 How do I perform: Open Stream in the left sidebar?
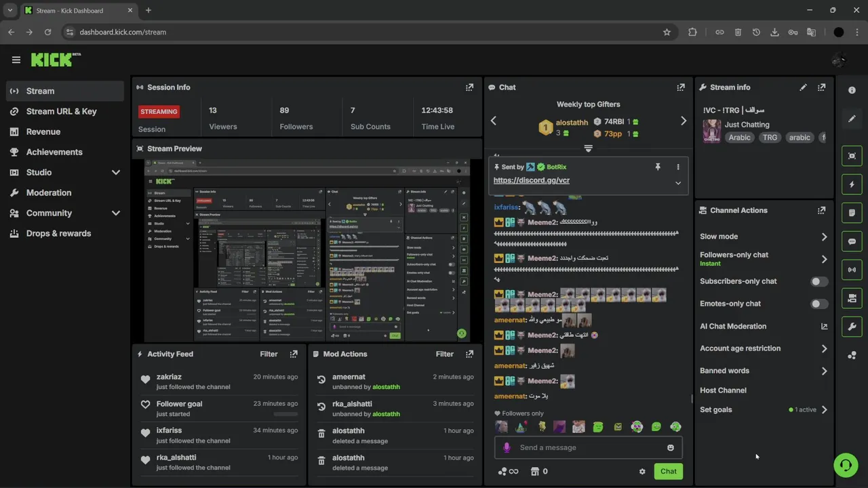point(65,91)
